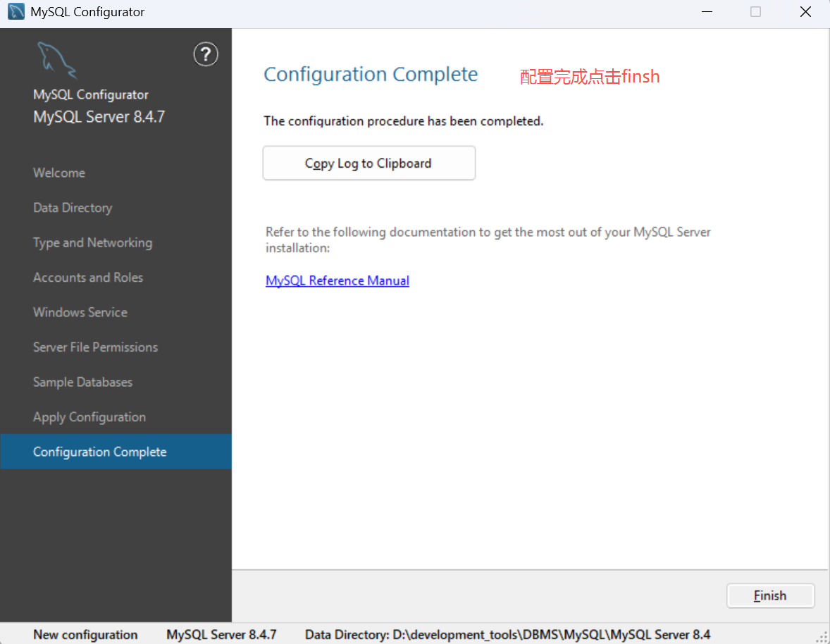This screenshot has width=830, height=644.
Task: Click the 'Refer to the following documentation' text
Action: pyautogui.click(x=488, y=240)
